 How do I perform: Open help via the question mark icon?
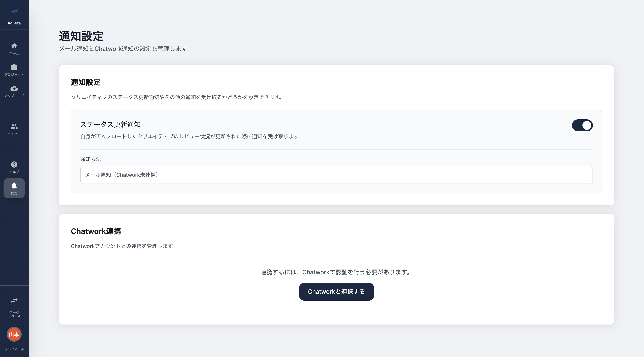coord(14,164)
